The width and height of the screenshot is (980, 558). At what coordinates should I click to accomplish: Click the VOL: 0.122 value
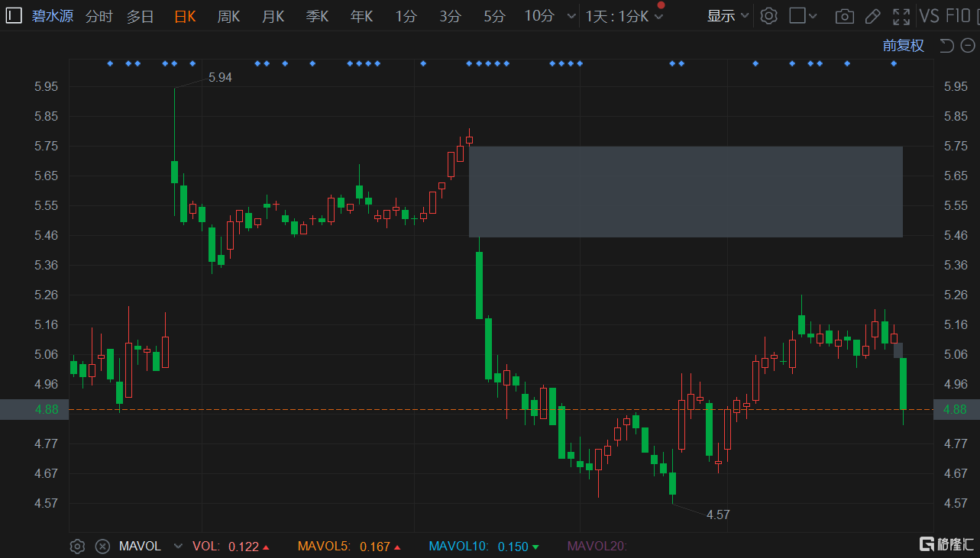click(x=231, y=547)
